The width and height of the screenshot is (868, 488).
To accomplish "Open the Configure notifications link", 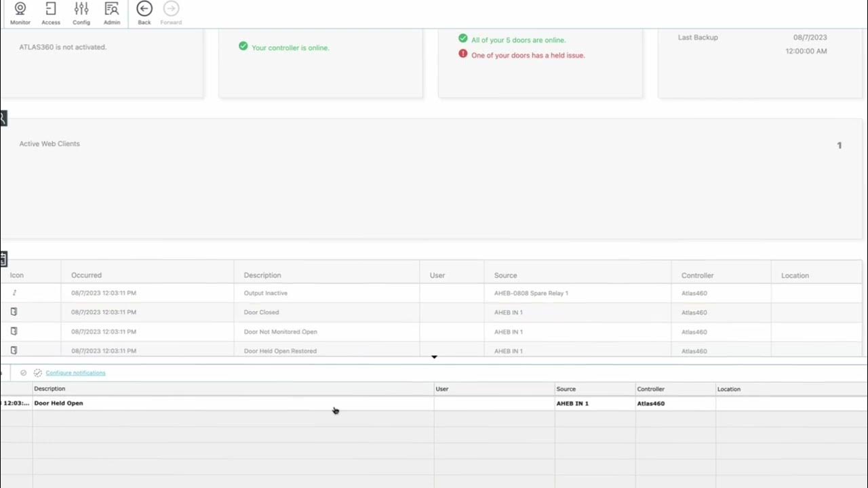I will click(x=75, y=373).
